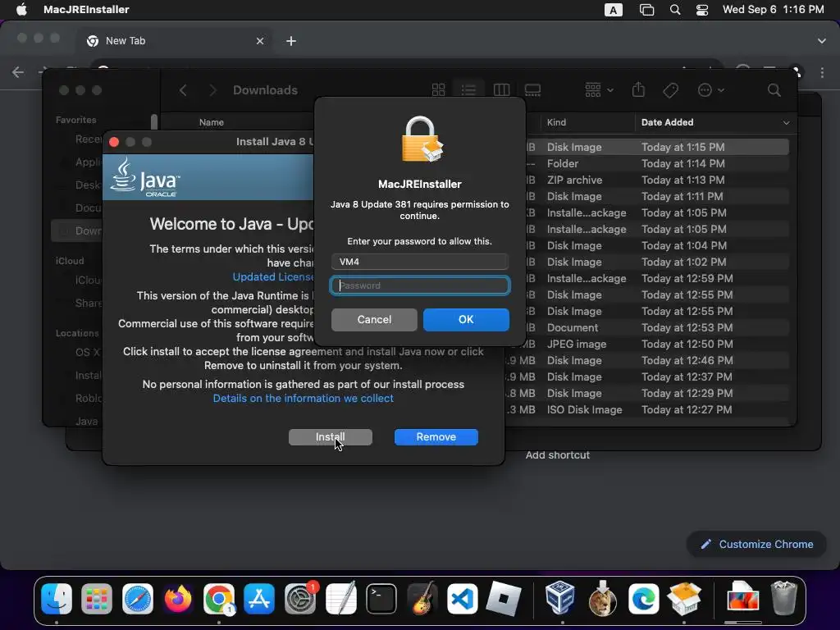Focus the Password field in the dialog
Image resolution: width=840 pixels, height=630 pixels.
click(419, 285)
